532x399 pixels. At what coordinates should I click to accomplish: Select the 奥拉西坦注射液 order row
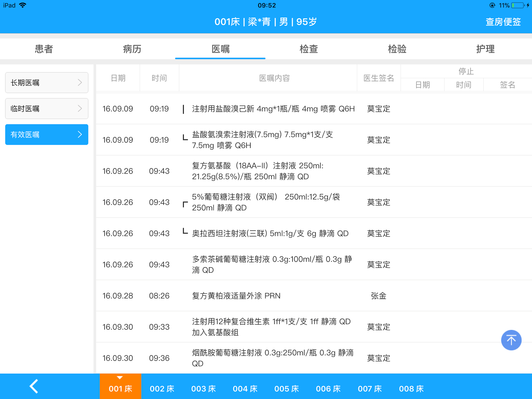(x=270, y=233)
